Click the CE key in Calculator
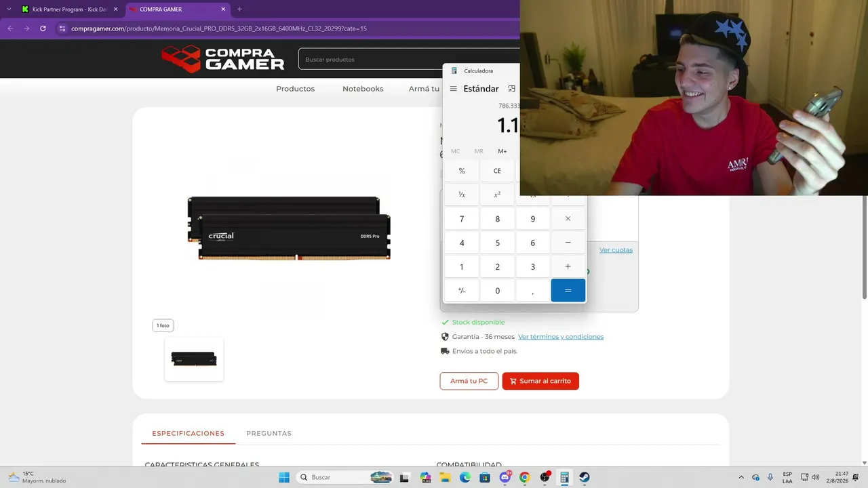The height and width of the screenshot is (488, 868). (x=497, y=171)
